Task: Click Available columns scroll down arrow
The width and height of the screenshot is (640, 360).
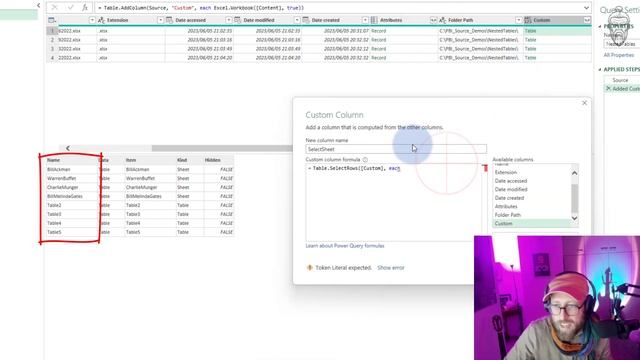Action: 574,218
